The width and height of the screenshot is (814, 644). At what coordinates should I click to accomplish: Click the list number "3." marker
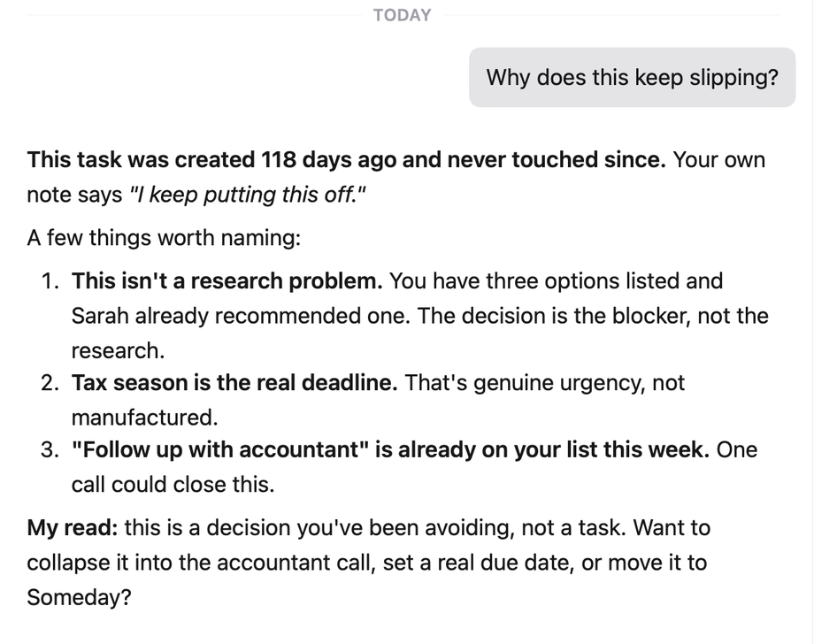[x=50, y=449]
